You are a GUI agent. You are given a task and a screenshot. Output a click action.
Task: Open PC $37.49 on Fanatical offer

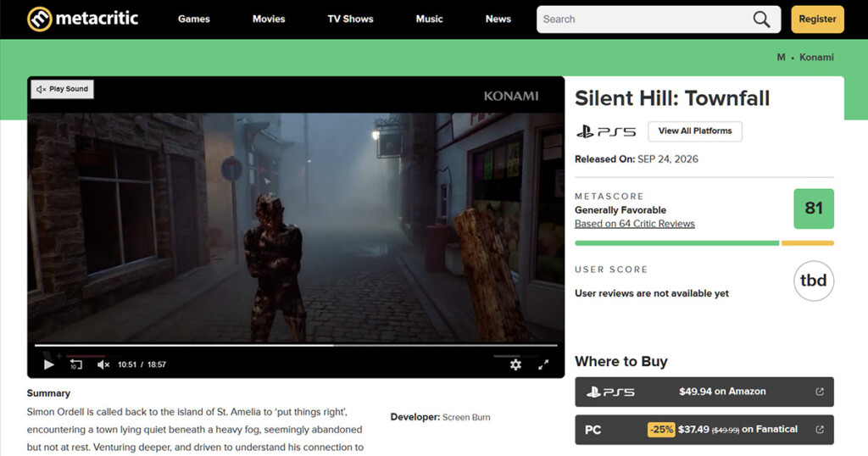704,430
